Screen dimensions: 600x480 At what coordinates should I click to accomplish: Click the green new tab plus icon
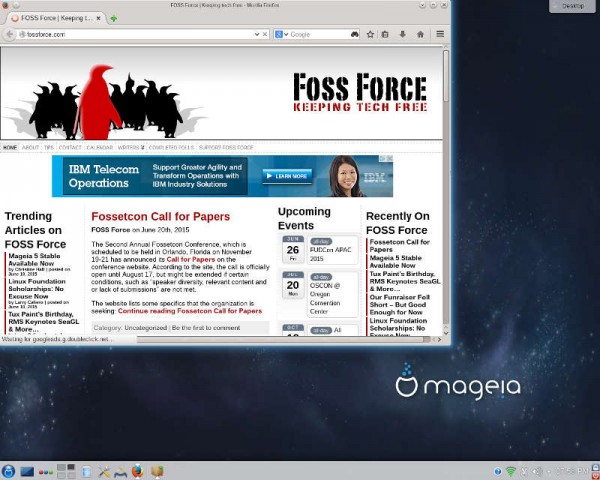pyautogui.click(x=113, y=18)
